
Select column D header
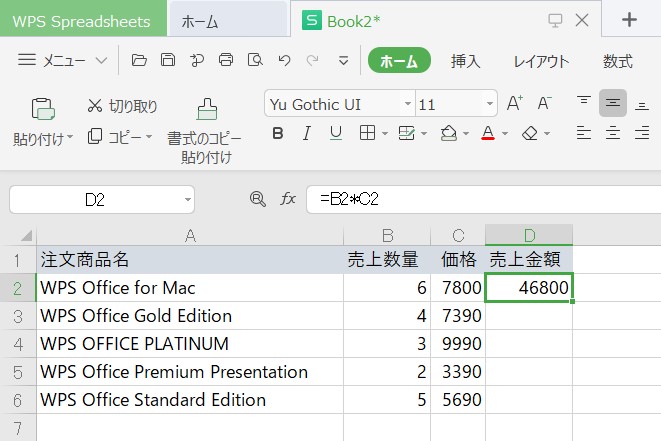(529, 235)
